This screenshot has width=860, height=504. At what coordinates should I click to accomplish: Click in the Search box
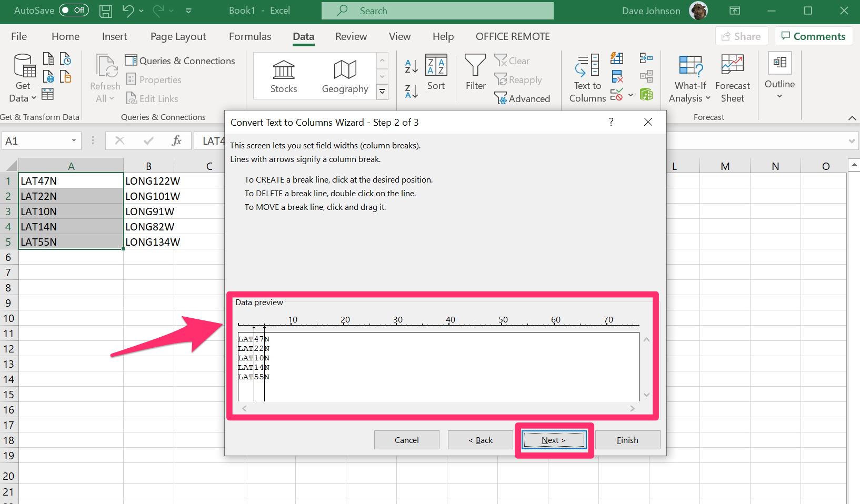pos(437,11)
